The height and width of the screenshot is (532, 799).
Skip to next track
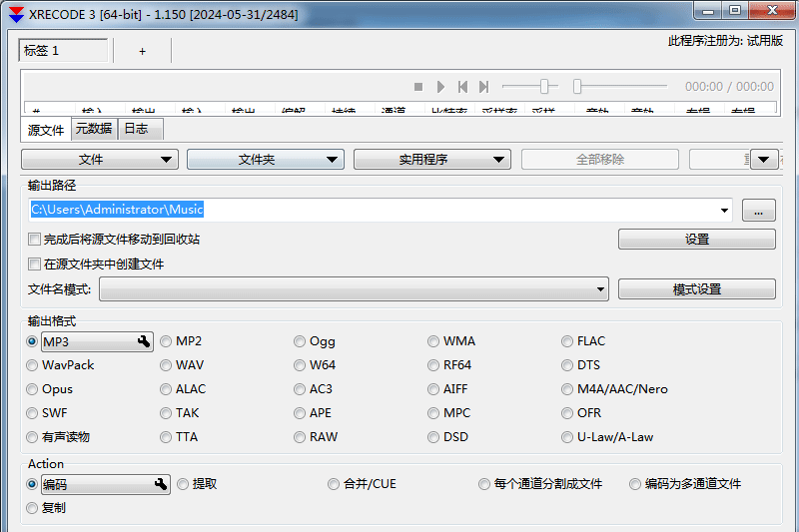(x=484, y=87)
